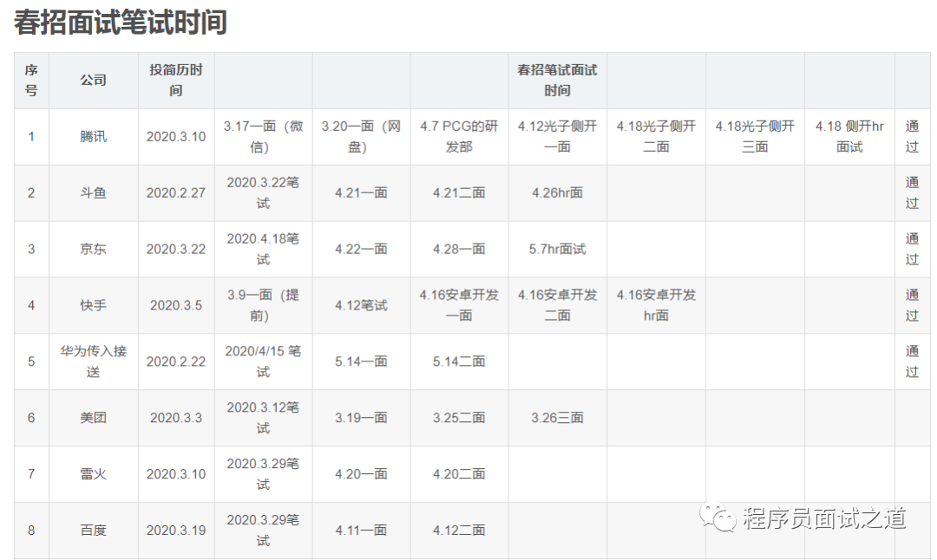Click the 4.12二面 cell
The height and width of the screenshot is (560, 937).
[x=459, y=531]
